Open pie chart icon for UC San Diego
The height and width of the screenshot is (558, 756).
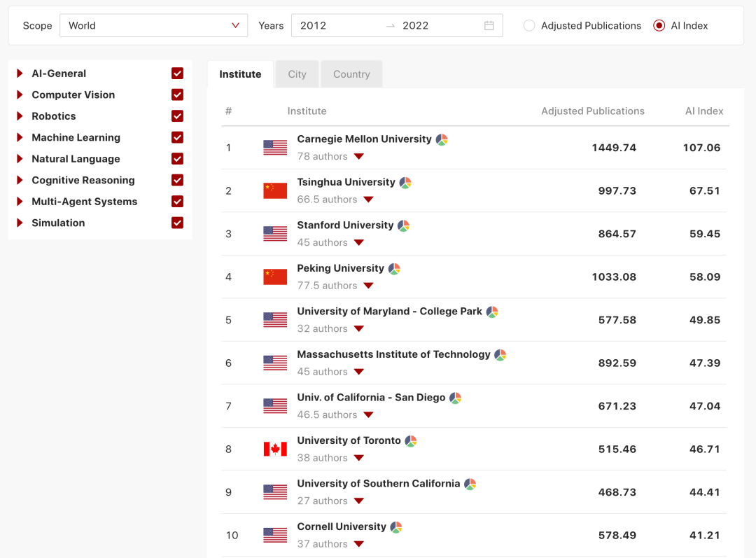pos(456,398)
